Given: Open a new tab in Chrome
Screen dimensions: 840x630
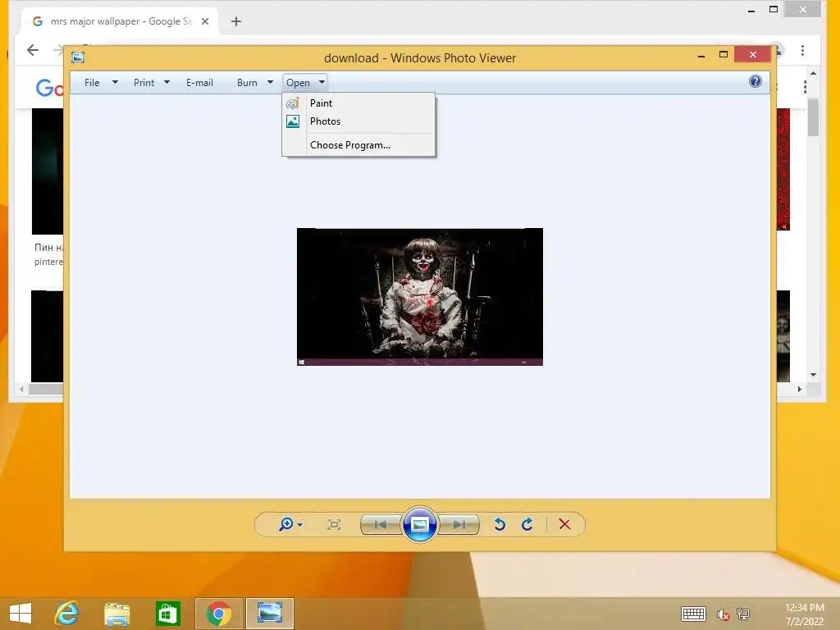Looking at the screenshot, I should coord(235,21).
